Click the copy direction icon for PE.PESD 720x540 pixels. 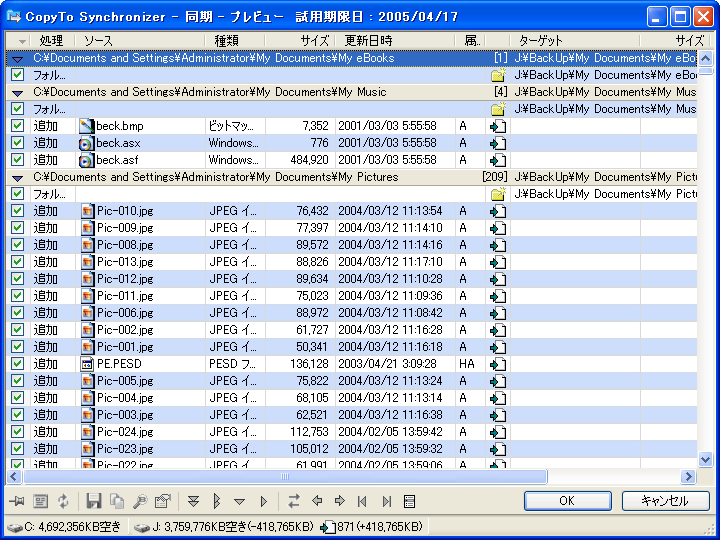click(x=498, y=364)
